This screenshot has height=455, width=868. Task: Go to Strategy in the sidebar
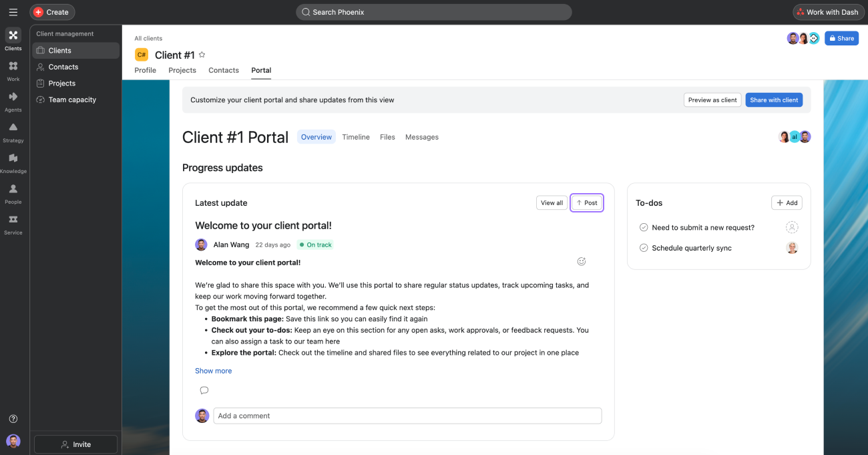[x=13, y=132]
